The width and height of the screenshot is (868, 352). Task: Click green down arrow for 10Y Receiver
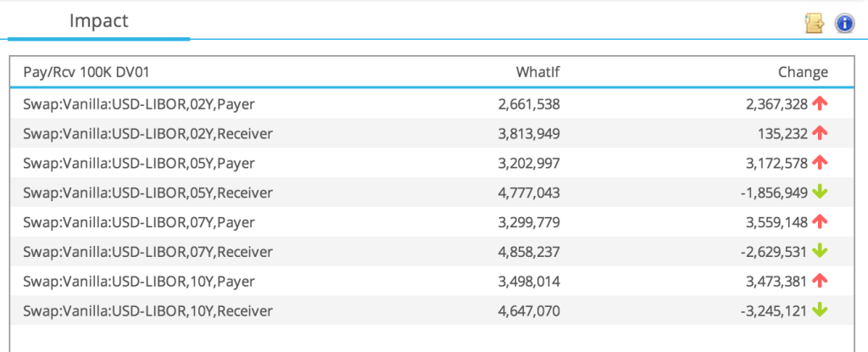(820, 311)
